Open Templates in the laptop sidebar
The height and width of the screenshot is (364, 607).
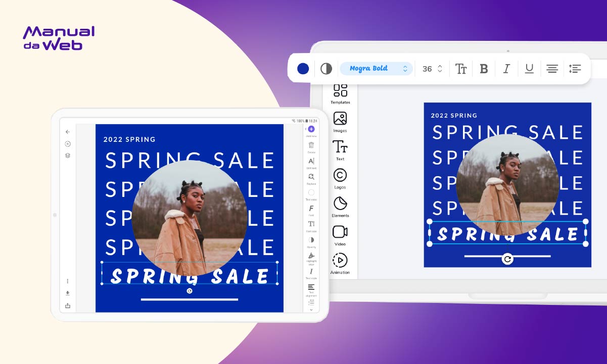(x=340, y=93)
